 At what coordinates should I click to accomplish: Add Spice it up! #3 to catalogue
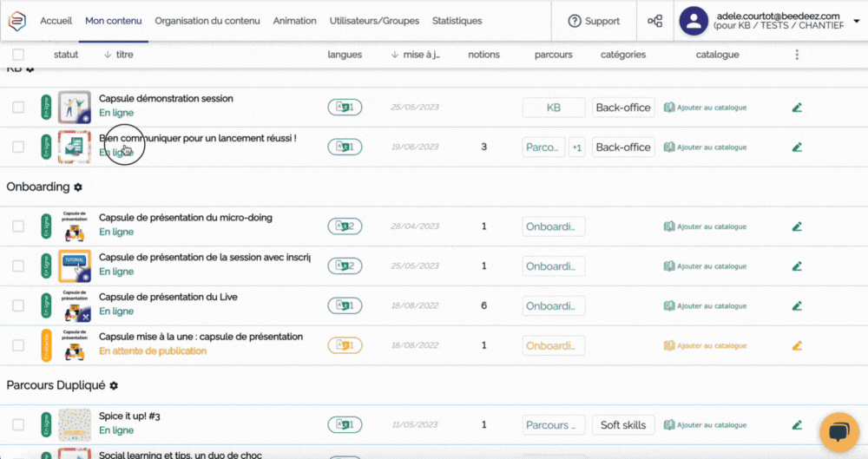705,425
